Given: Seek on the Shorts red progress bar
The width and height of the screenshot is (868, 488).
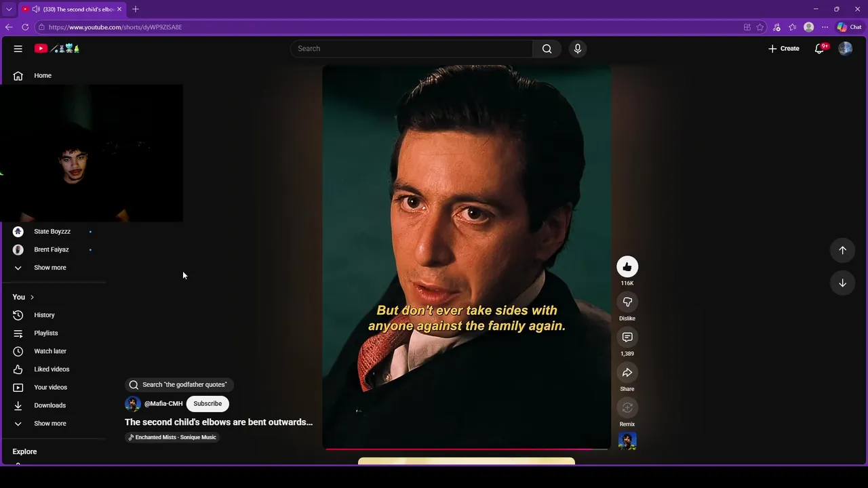Looking at the screenshot, I should click(467, 449).
